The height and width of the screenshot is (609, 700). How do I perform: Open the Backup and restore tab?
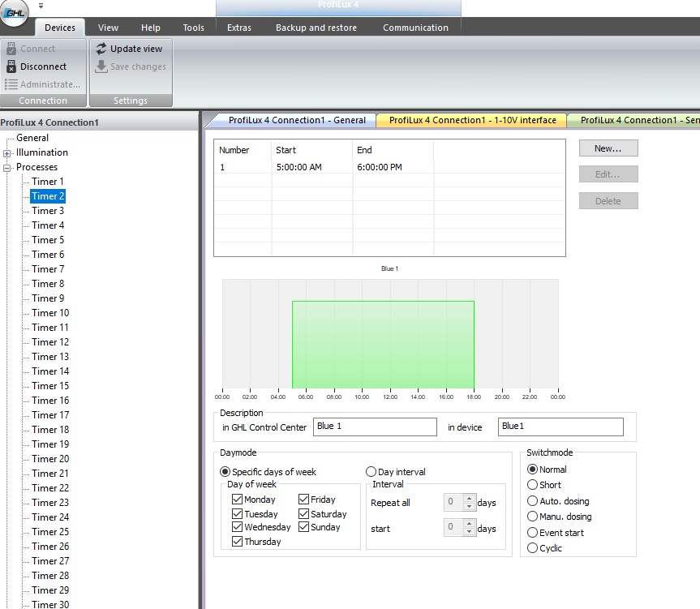tap(316, 28)
